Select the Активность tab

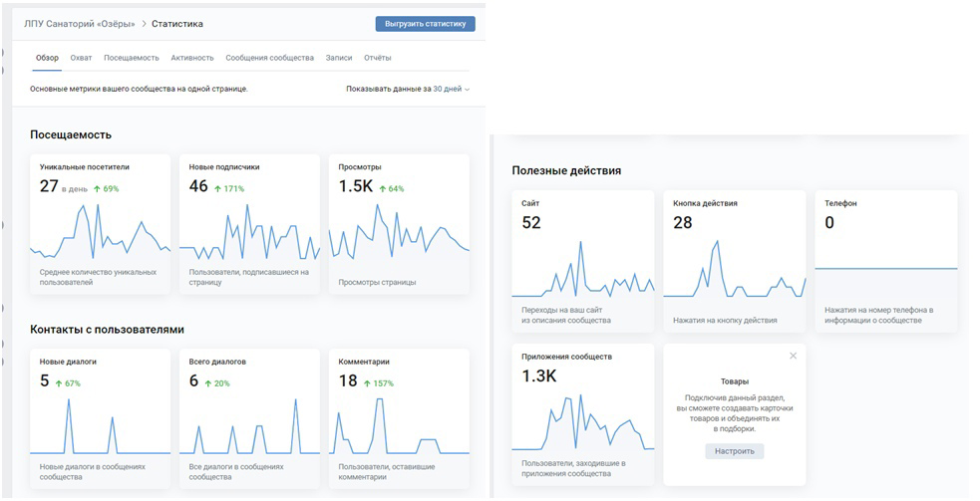point(192,58)
